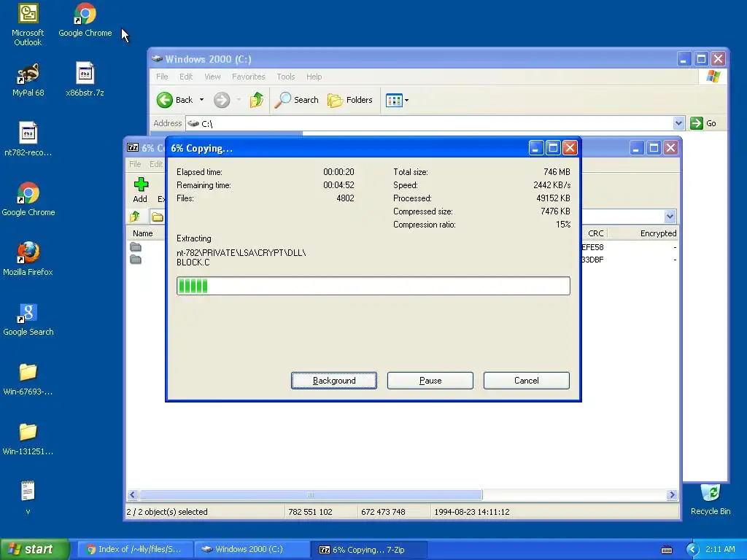Switch to Index of /~lily/files taskbar item

(135, 550)
